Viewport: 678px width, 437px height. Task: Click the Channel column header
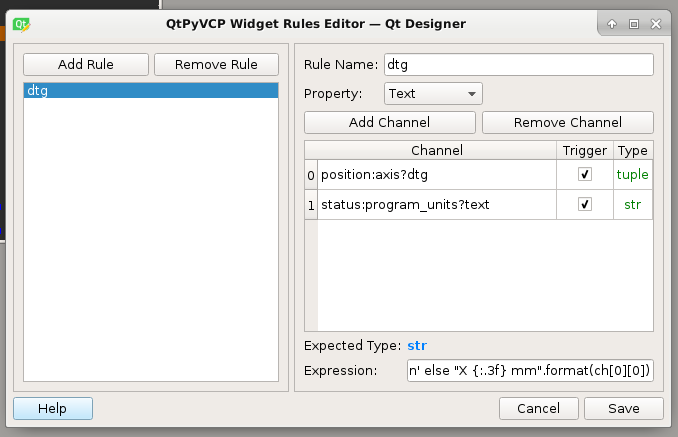click(437, 150)
